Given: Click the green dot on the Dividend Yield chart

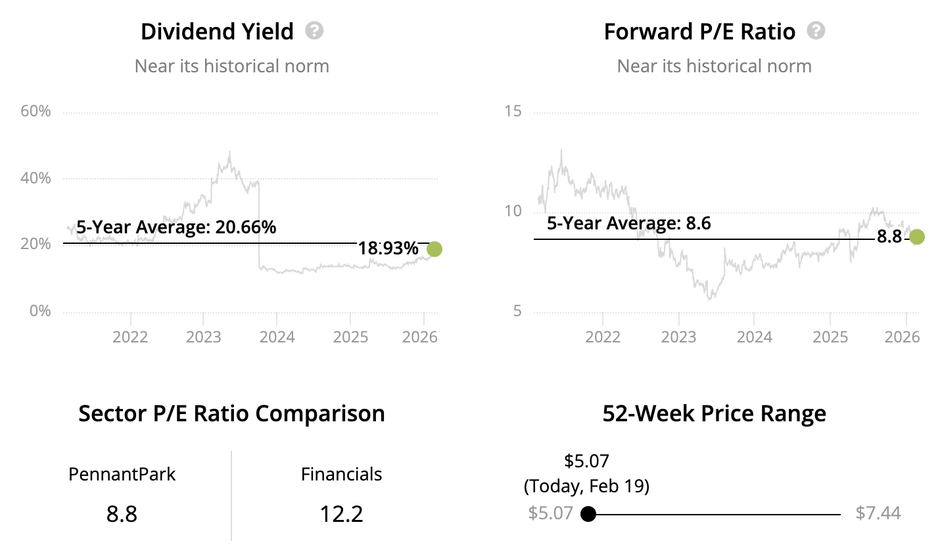Looking at the screenshot, I should (434, 249).
